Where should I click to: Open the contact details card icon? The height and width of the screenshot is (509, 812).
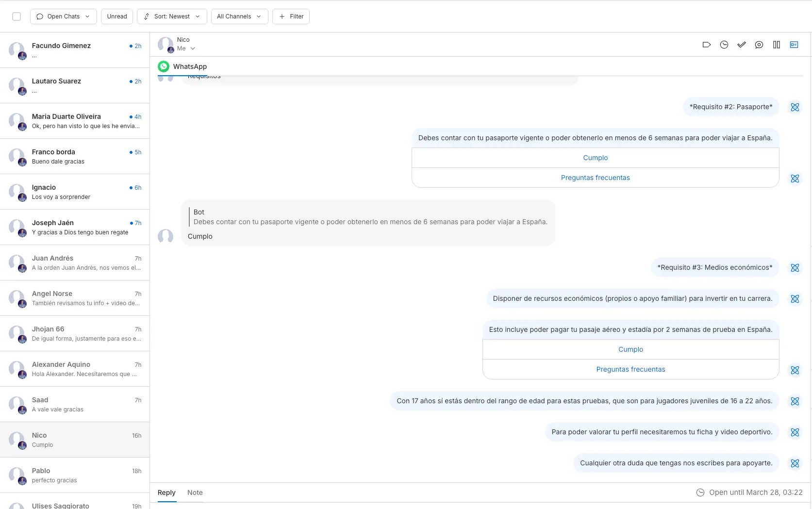pos(794,44)
